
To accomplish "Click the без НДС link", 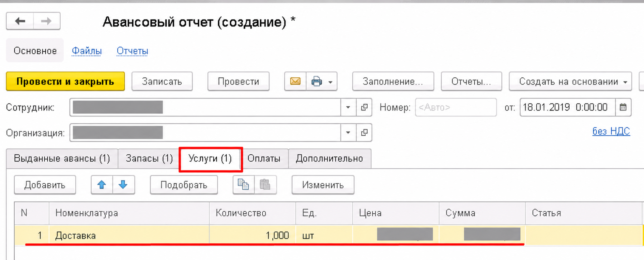I will tap(611, 131).
